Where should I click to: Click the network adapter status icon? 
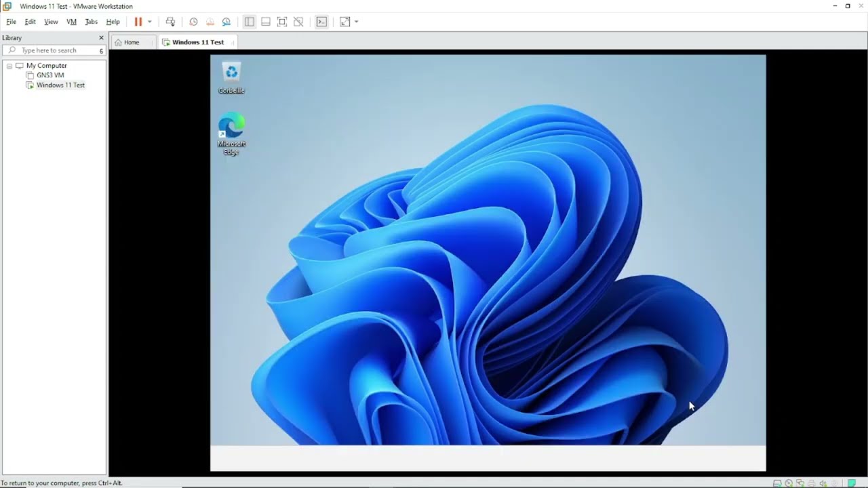[x=800, y=483]
